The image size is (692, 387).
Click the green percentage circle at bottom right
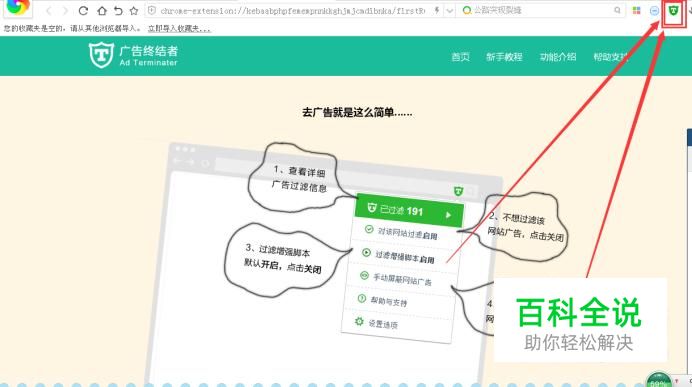658,380
